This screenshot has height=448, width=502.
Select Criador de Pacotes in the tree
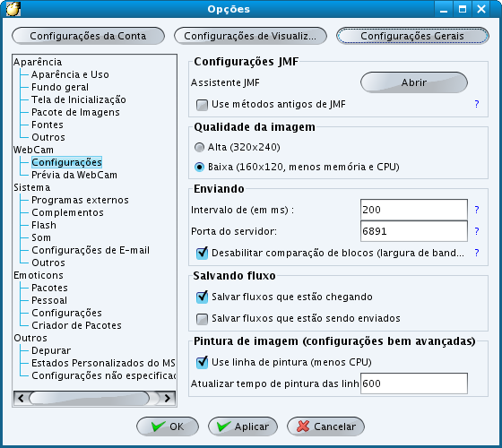click(x=76, y=325)
